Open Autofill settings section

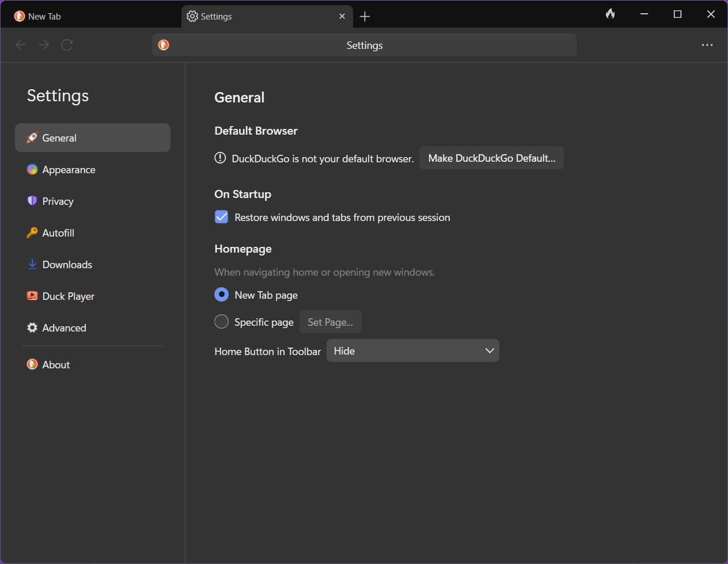tap(93, 233)
